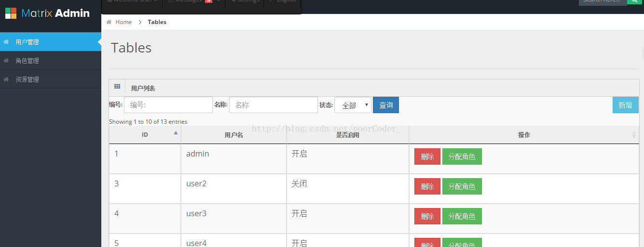644x247 pixels.
Task: Click home icon beside 资源管理
Action: pos(6,79)
